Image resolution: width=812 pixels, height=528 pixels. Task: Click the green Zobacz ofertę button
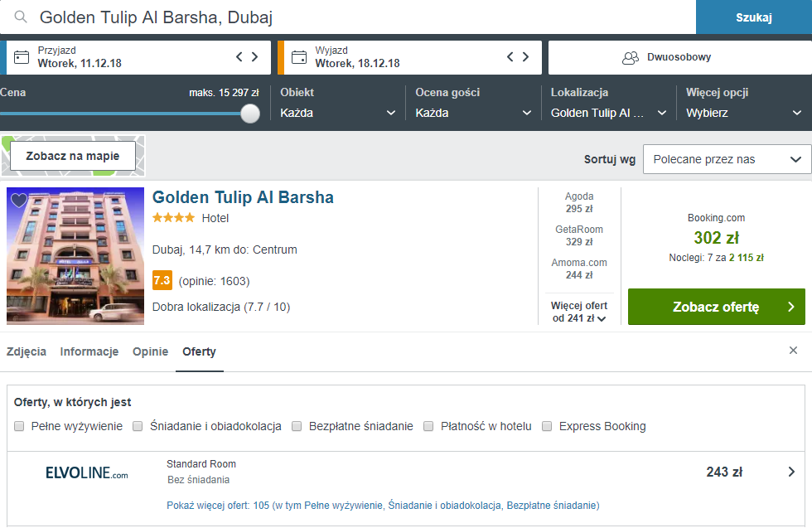[x=716, y=307]
